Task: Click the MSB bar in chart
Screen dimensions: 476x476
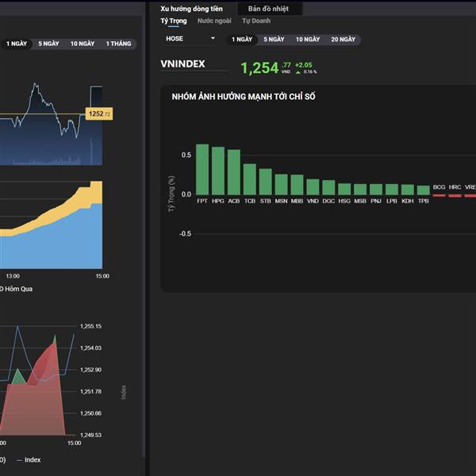Action: (360, 190)
